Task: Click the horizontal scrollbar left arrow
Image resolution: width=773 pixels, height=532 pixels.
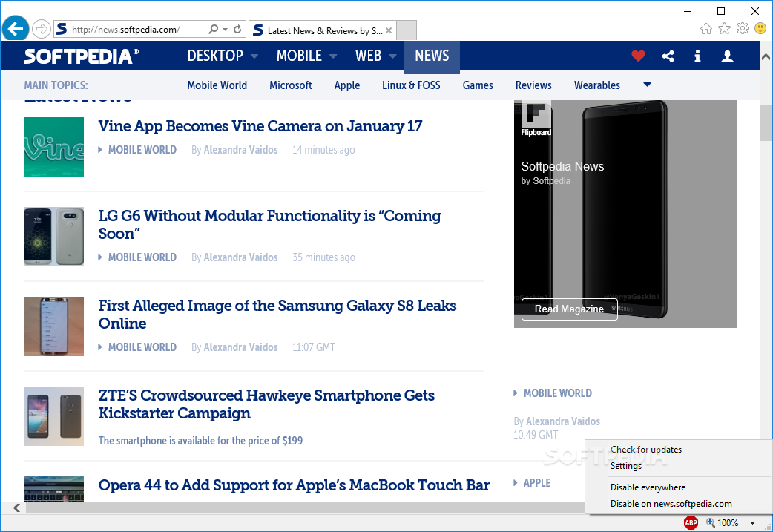Action: click(x=16, y=508)
